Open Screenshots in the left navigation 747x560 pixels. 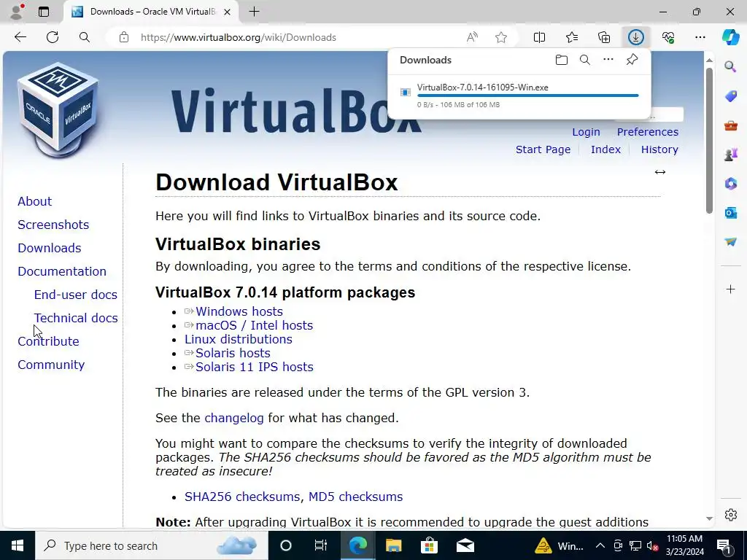tap(53, 225)
